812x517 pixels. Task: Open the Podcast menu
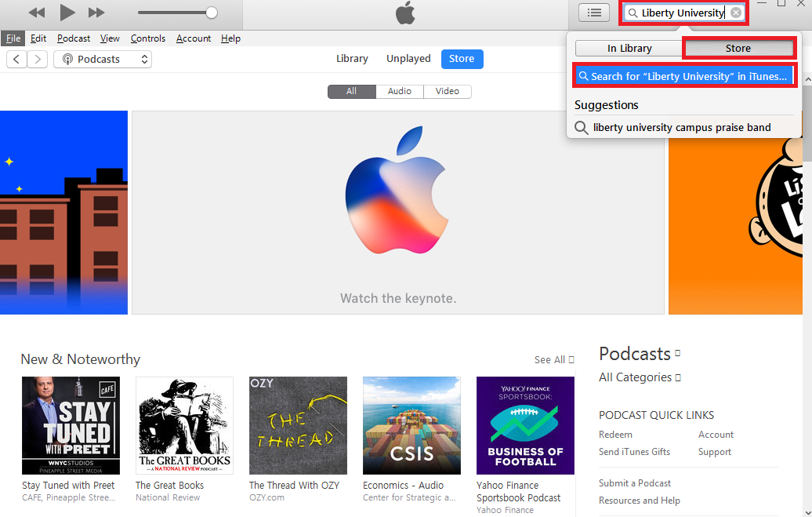[74, 38]
